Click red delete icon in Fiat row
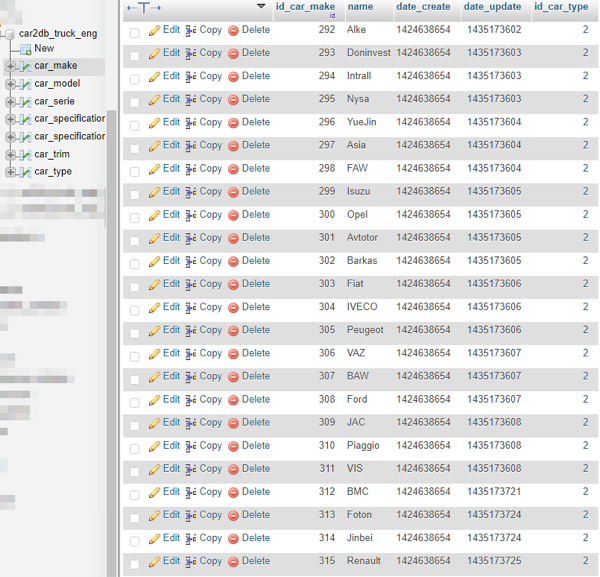The width and height of the screenshot is (600, 577). 233,285
